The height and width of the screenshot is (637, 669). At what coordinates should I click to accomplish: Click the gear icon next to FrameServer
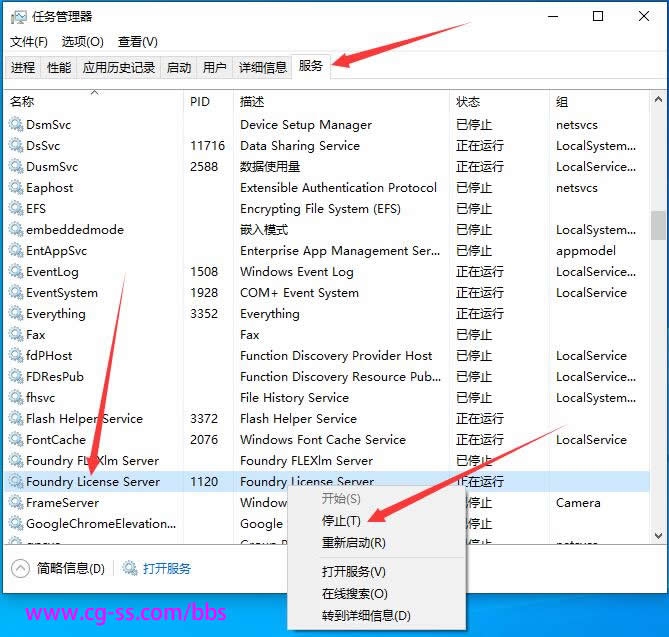(15, 503)
